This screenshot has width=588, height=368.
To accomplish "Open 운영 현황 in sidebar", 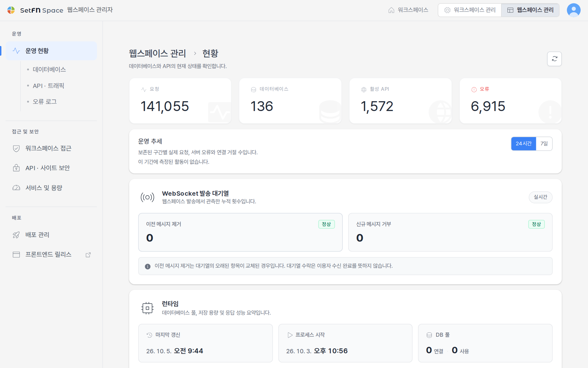I will [51, 51].
